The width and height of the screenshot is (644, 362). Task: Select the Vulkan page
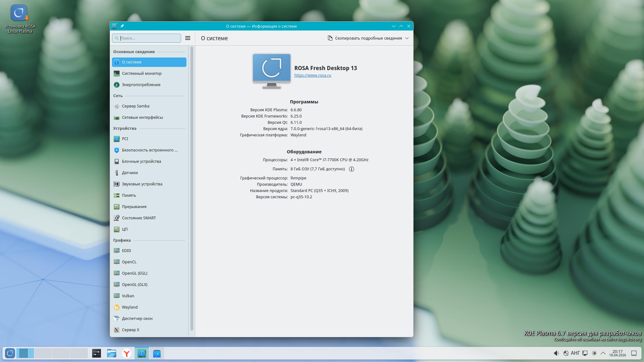[149, 296]
